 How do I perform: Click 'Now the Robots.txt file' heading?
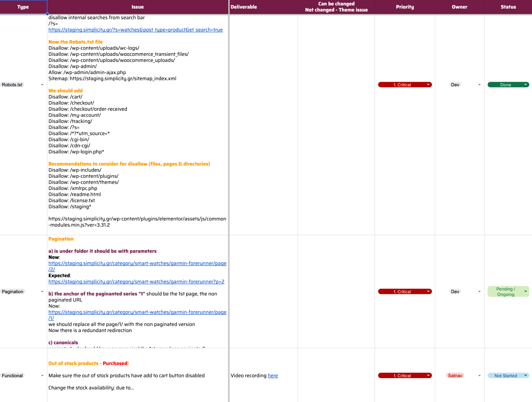point(75,42)
